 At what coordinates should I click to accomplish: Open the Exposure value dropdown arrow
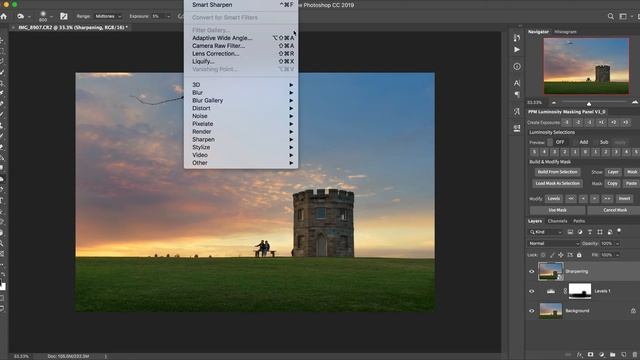(168, 16)
